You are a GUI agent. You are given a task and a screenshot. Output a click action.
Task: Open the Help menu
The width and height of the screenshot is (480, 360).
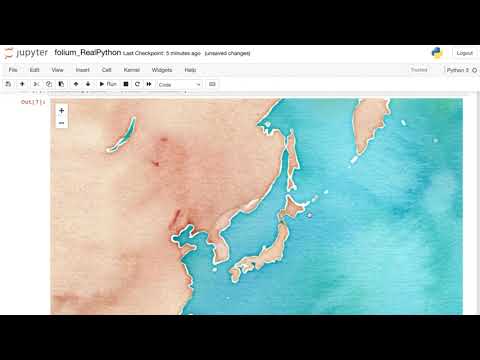[x=190, y=70]
